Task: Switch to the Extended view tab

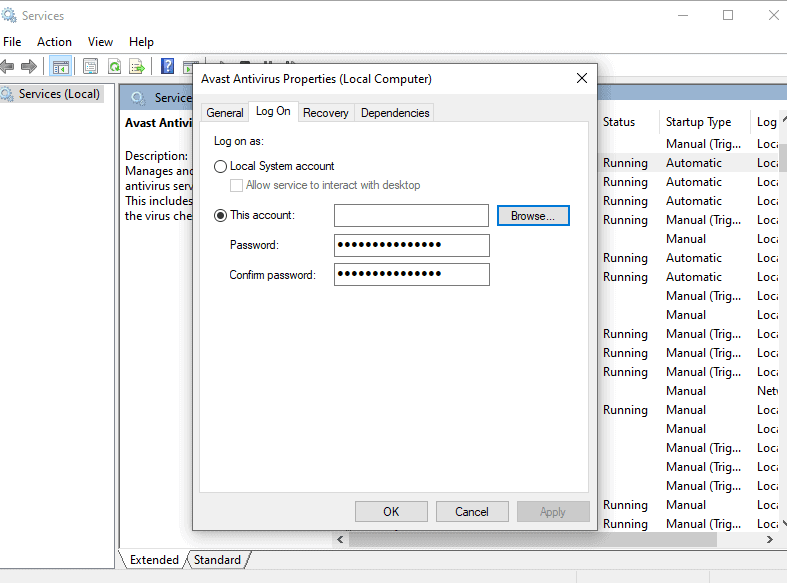Action: [154, 559]
